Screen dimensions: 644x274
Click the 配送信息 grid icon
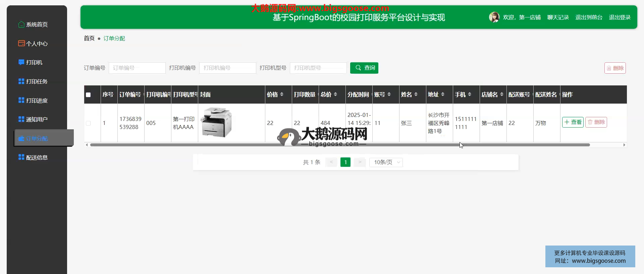point(21,157)
